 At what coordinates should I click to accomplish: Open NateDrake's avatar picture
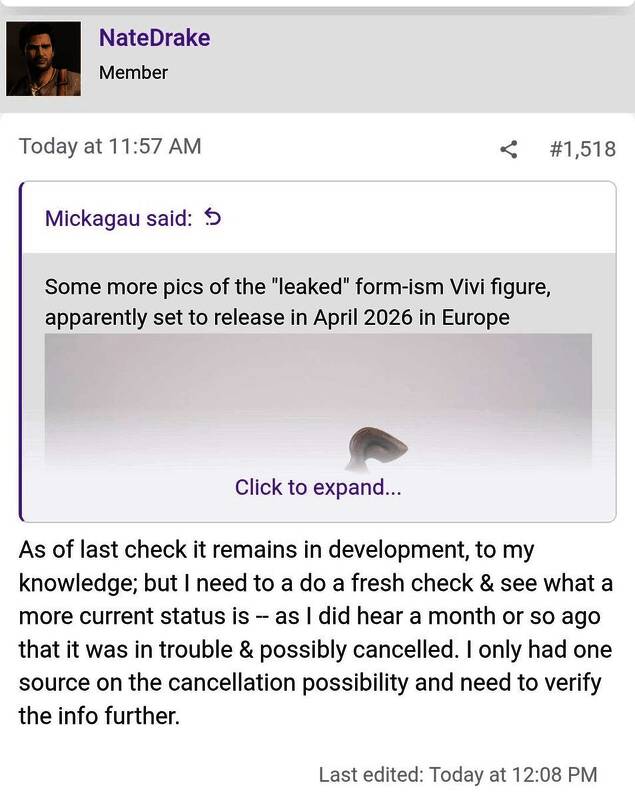pos(43,57)
